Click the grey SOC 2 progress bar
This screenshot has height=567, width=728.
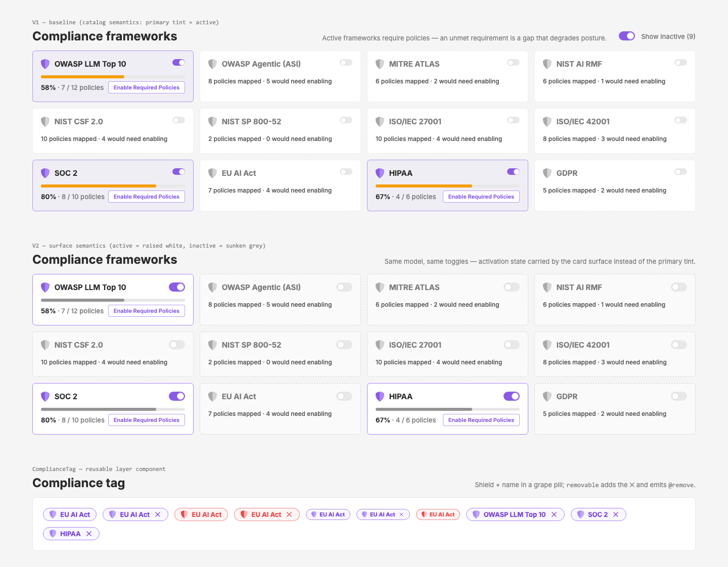point(113,409)
